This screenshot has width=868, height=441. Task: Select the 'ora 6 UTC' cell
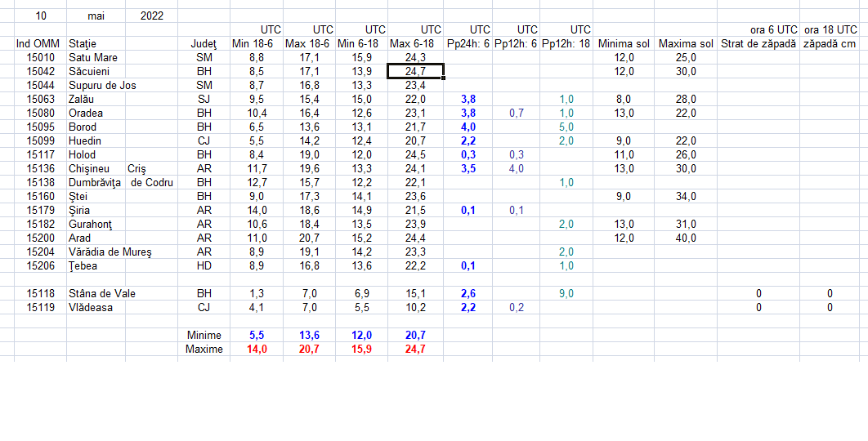pyautogui.click(x=758, y=30)
